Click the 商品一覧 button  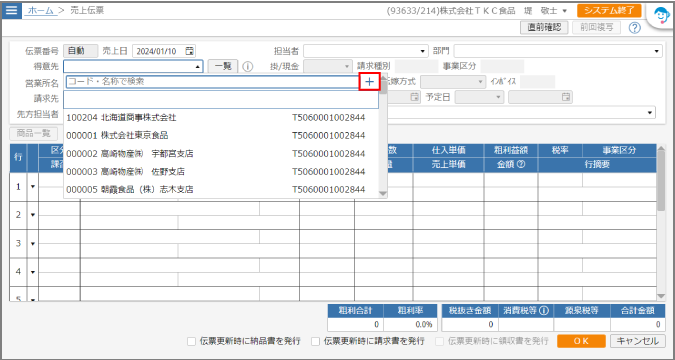click(34, 133)
